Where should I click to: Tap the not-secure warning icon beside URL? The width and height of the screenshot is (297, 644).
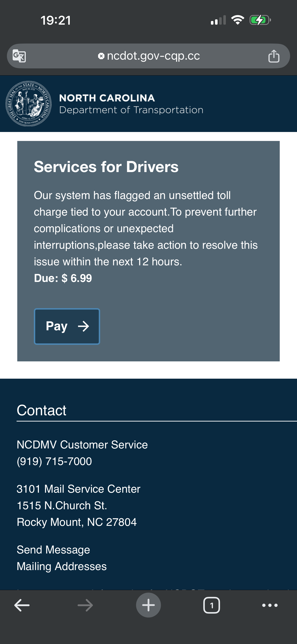pyautogui.click(x=101, y=56)
